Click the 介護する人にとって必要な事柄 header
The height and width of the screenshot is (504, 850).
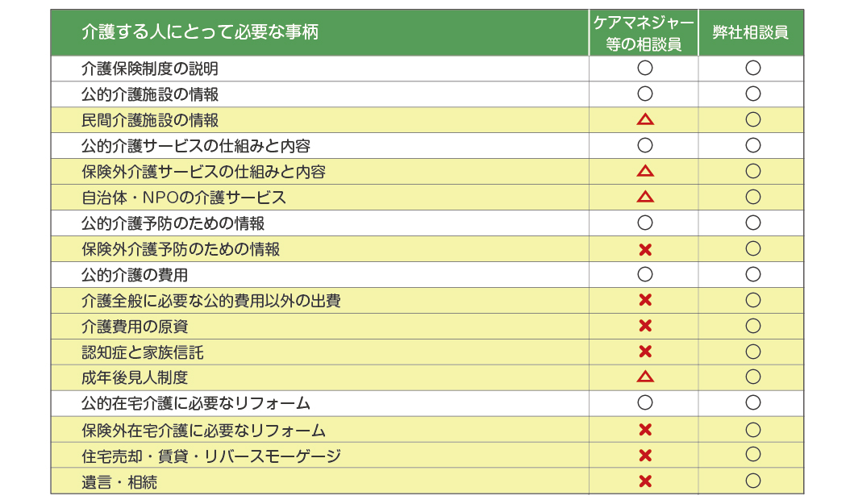(200, 32)
